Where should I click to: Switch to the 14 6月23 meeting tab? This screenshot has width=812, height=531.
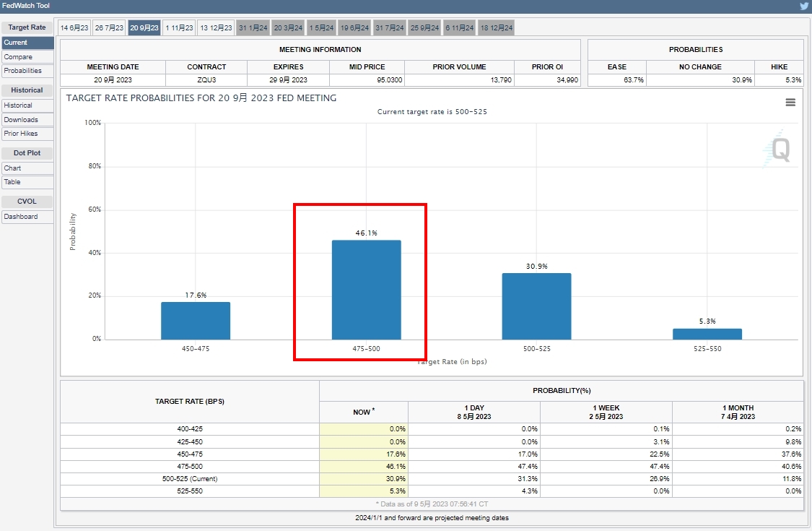pyautogui.click(x=74, y=28)
